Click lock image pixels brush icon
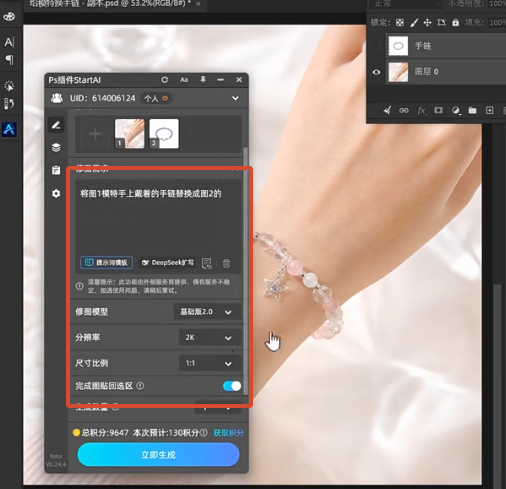The image size is (506, 489). click(414, 23)
